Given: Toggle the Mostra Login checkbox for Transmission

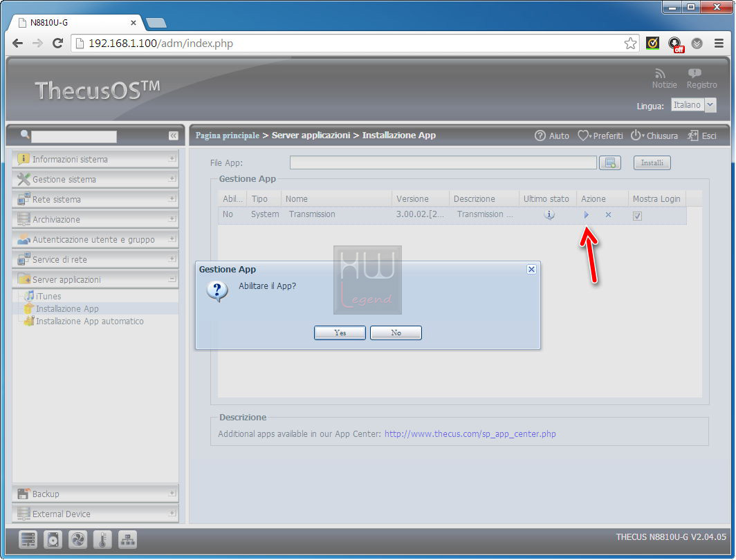Looking at the screenshot, I should (x=637, y=216).
